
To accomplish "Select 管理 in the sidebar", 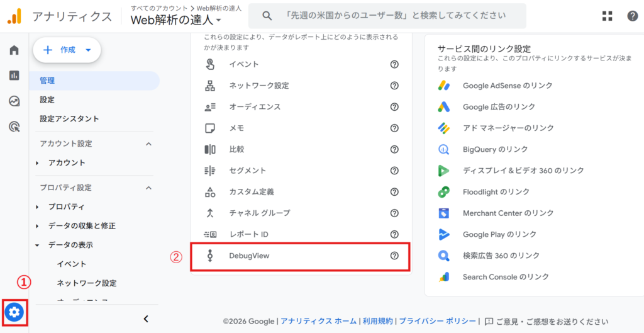I will coord(94,81).
